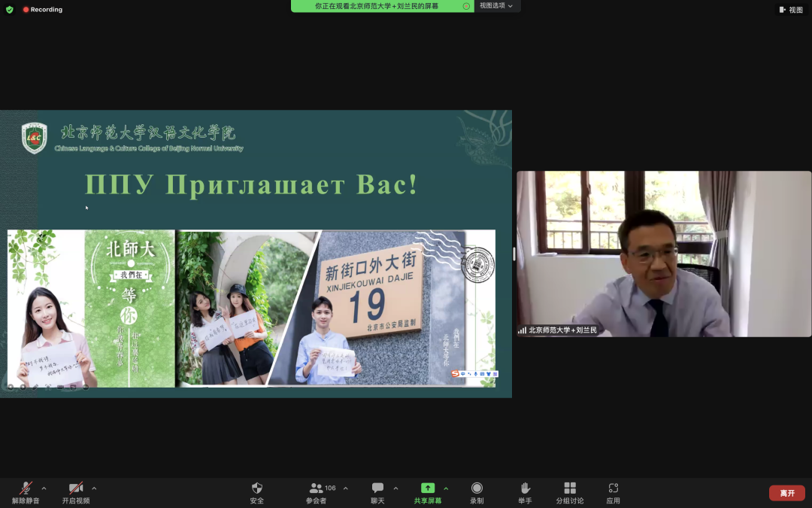Click the number 19 on the sign
This screenshot has height=508, width=812.
pos(367,306)
